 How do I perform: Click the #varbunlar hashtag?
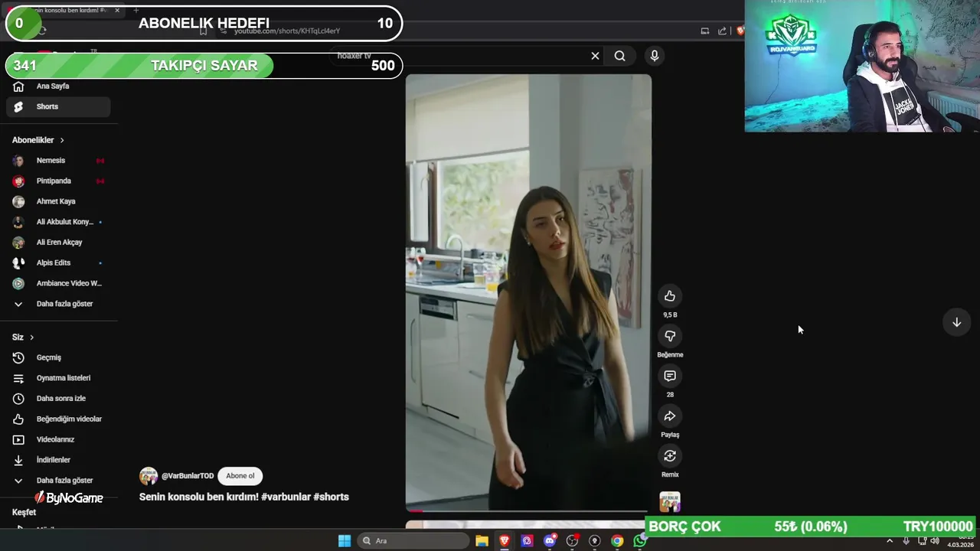coord(286,497)
